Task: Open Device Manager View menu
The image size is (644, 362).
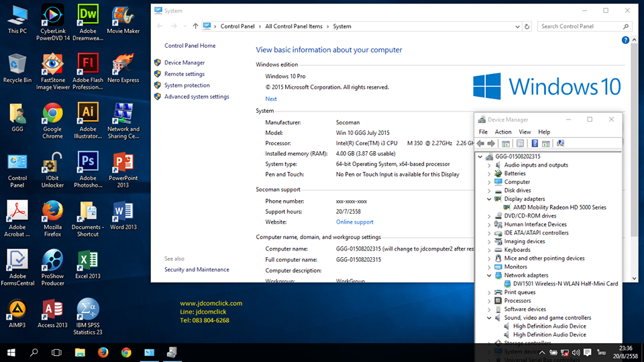Action: pos(525,132)
